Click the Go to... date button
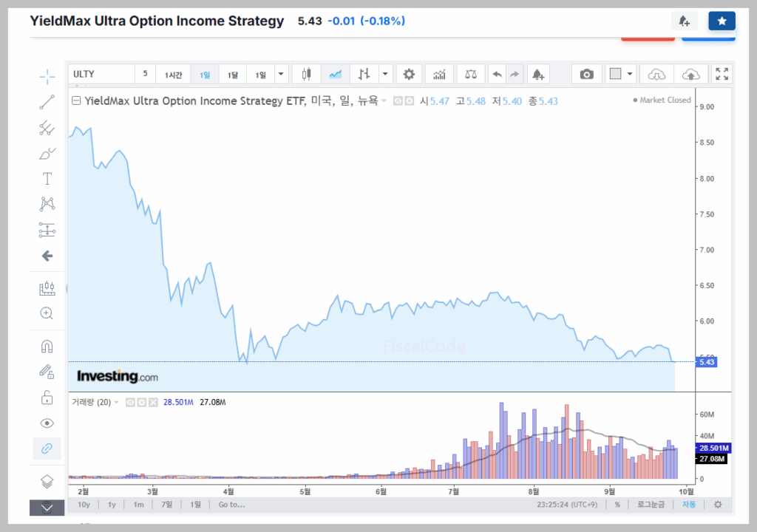The width and height of the screenshot is (757, 532). 231,505
